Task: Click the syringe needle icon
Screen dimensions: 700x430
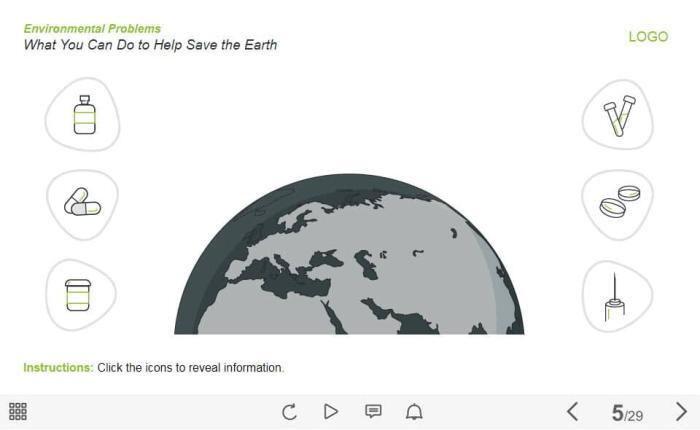Action: tap(615, 296)
